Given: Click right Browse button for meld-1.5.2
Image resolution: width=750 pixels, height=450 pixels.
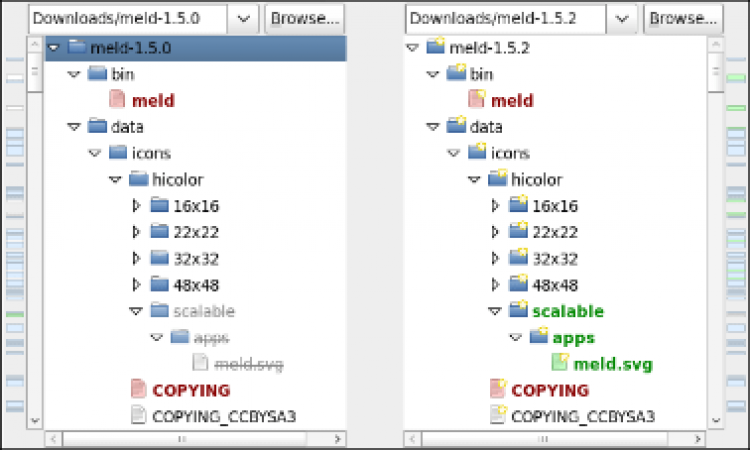Looking at the screenshot, I should pos(683,19).
